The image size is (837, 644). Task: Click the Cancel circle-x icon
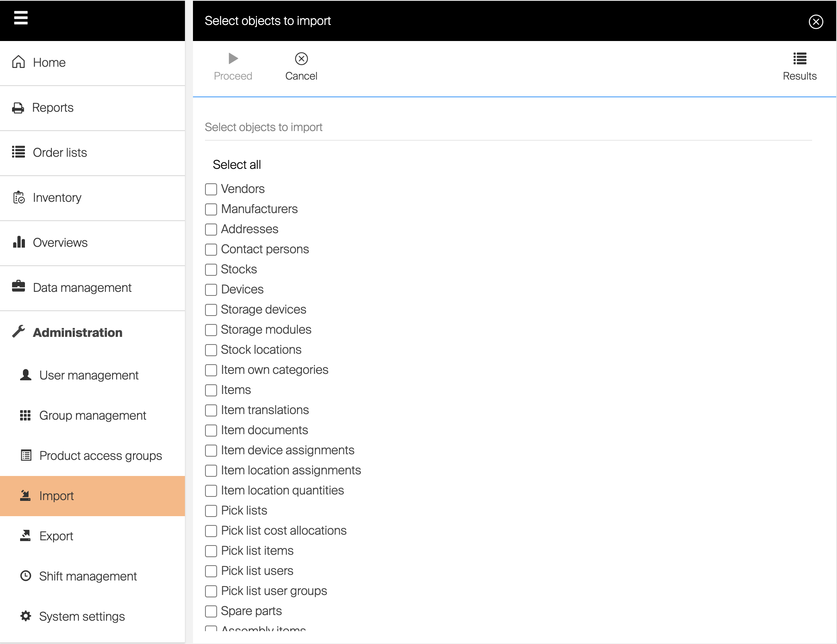(301, 59)
